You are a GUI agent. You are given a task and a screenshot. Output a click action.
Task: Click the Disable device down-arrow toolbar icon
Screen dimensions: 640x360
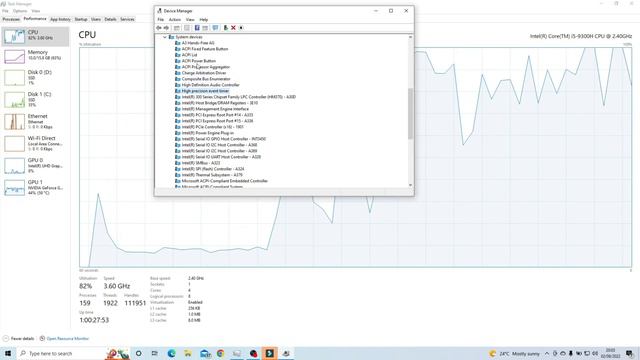pyautogui.click(x=241, y=28)
